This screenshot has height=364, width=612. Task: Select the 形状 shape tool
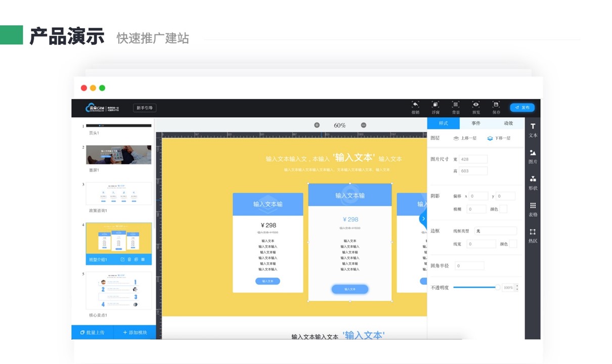coord(533,183)
